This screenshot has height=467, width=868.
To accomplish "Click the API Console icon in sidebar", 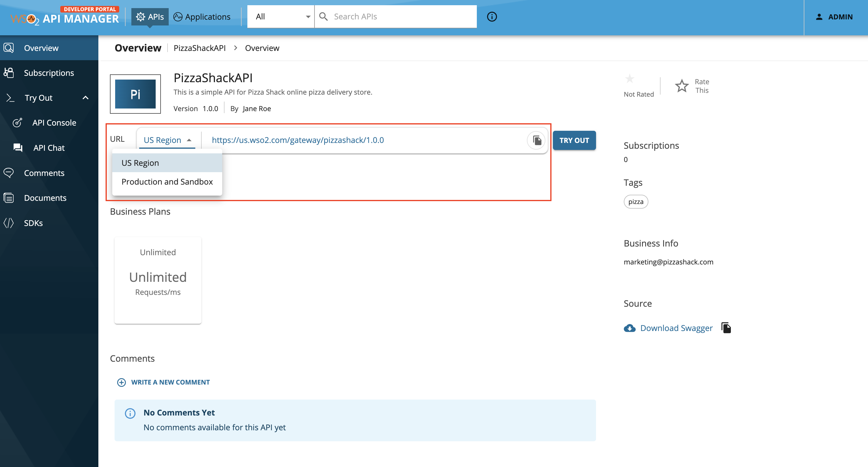I will tap(18, 123).
